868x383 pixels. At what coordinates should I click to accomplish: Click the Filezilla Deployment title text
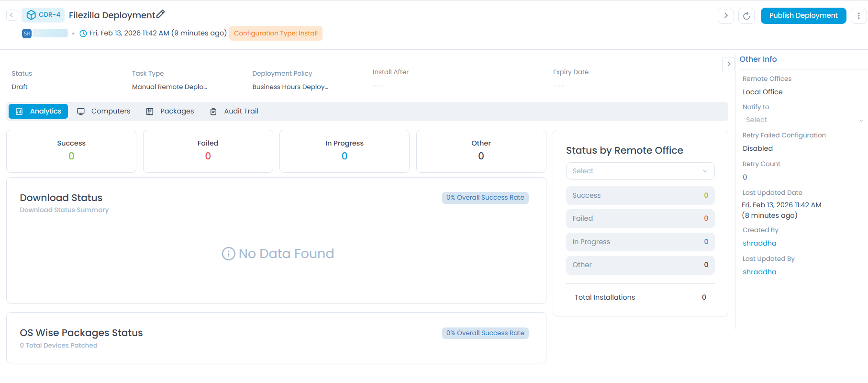click(112, 15)
